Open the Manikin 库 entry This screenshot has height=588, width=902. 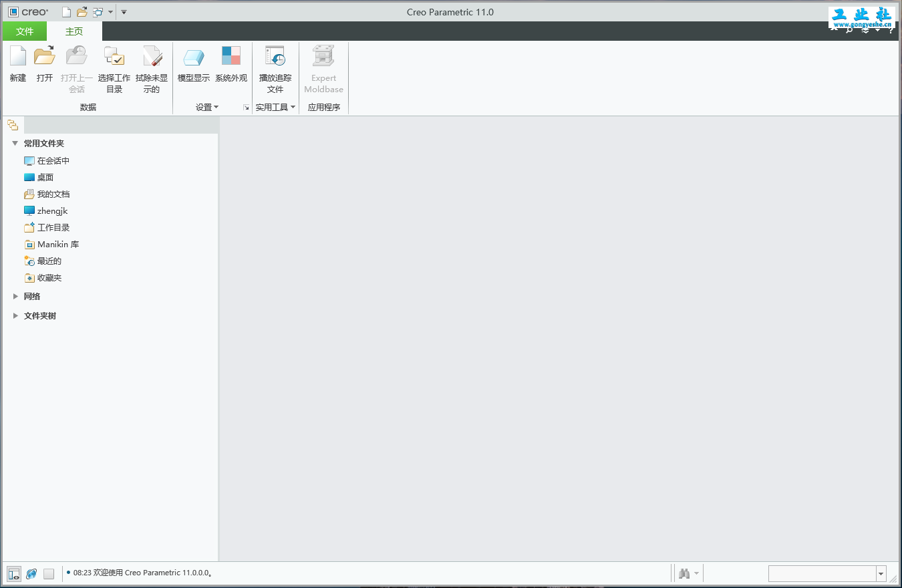(x=51, y=244)
